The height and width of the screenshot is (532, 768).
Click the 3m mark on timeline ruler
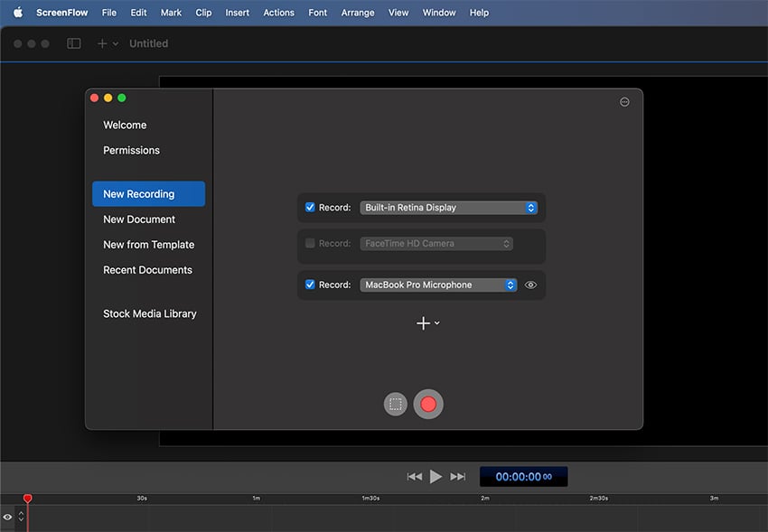[714, 499]
